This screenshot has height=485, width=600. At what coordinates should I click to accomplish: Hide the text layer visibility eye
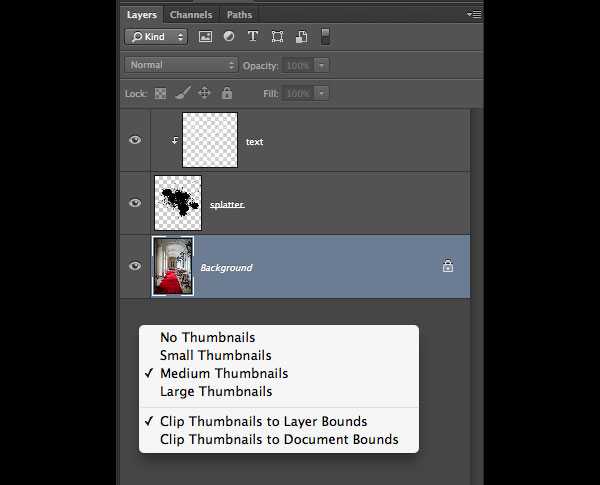click(135, 141)
